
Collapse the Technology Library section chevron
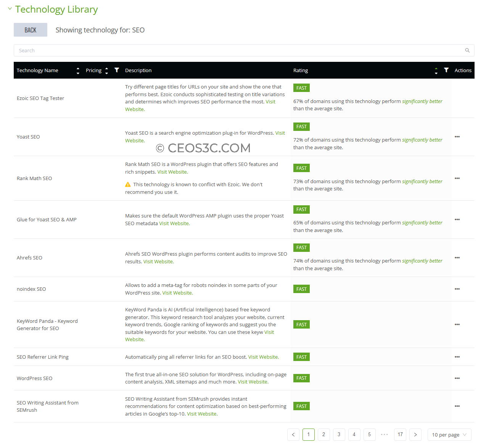[x=10, y=8]
